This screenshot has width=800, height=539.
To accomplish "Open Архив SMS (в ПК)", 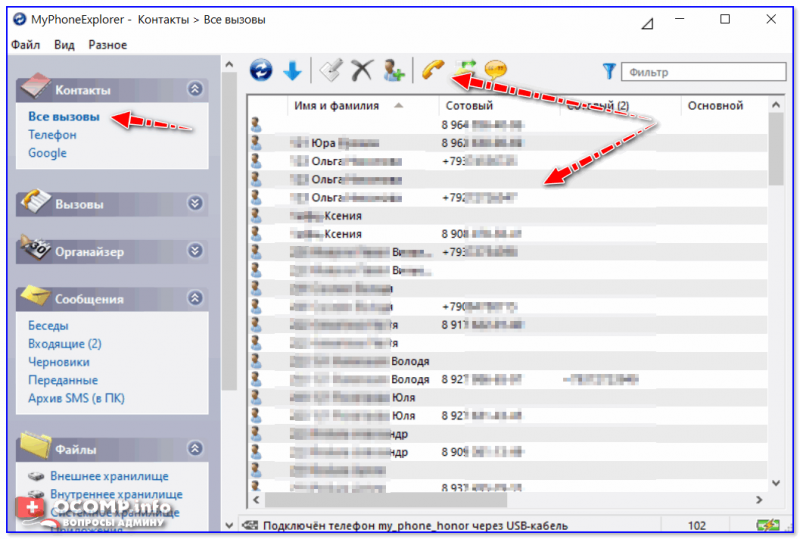I will click(76, 398).
